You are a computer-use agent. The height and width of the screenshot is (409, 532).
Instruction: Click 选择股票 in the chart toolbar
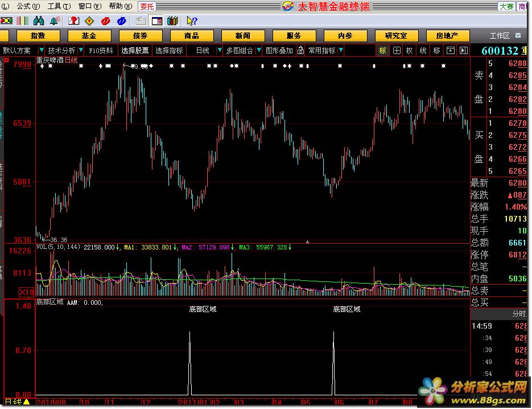coord(135,51)
